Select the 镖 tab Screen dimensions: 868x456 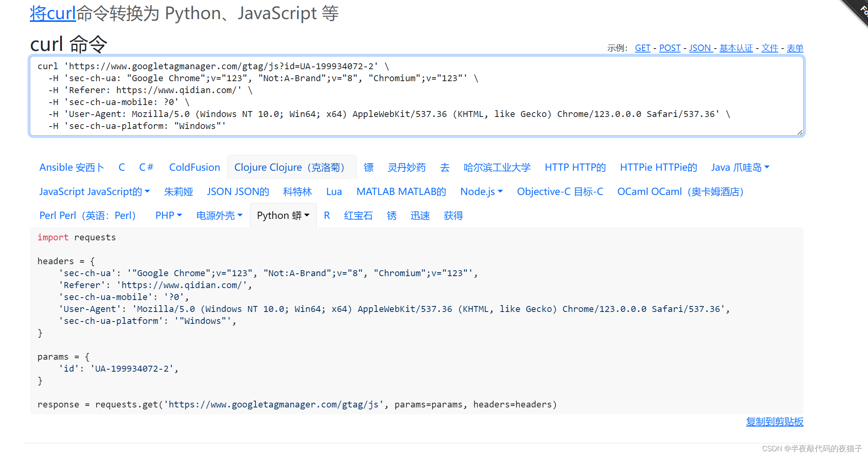[369, 168]
